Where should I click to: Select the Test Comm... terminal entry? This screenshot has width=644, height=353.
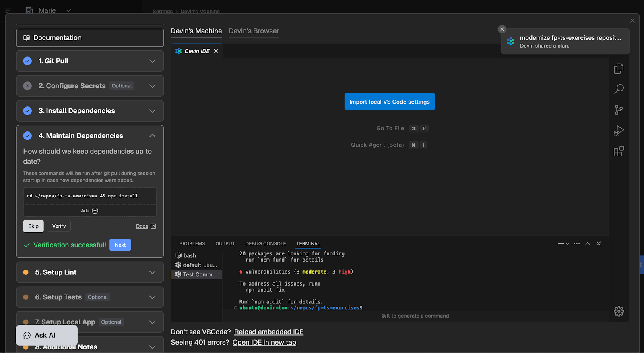pos(196,274)
